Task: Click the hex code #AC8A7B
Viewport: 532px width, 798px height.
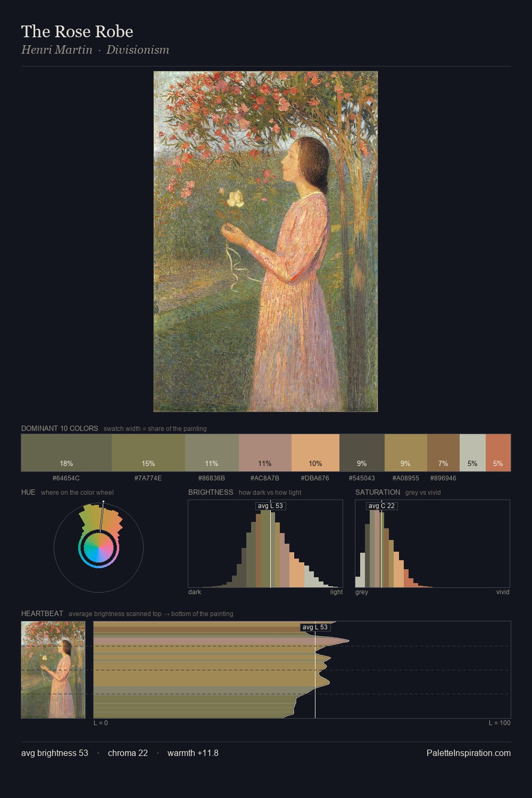Action: (265, 478)
